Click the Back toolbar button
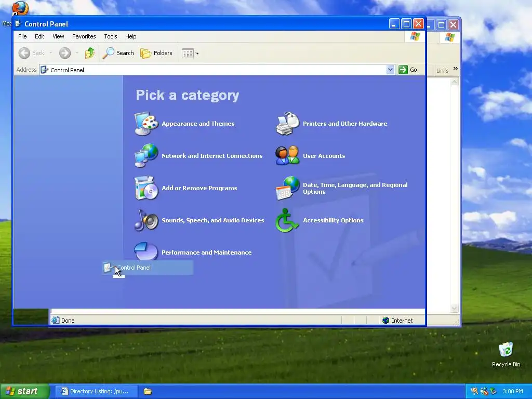The height and width of the screenshot is (399, 532). click(x=32, y=53)
